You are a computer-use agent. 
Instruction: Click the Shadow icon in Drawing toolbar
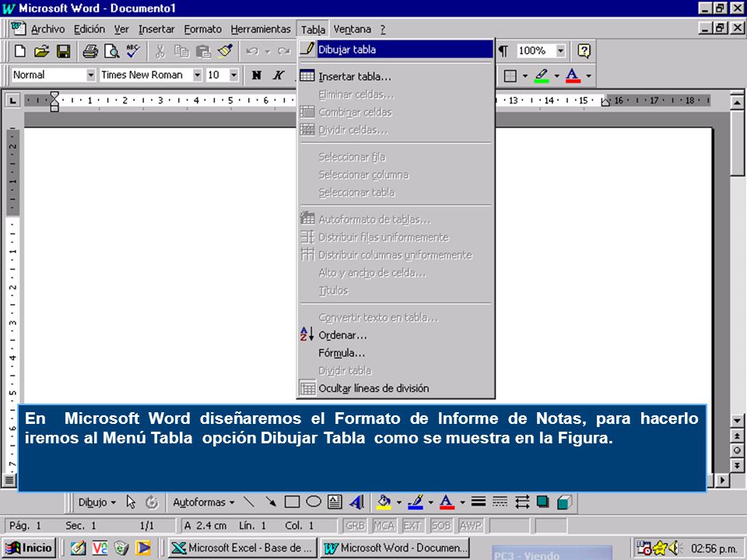pos(542,502)
